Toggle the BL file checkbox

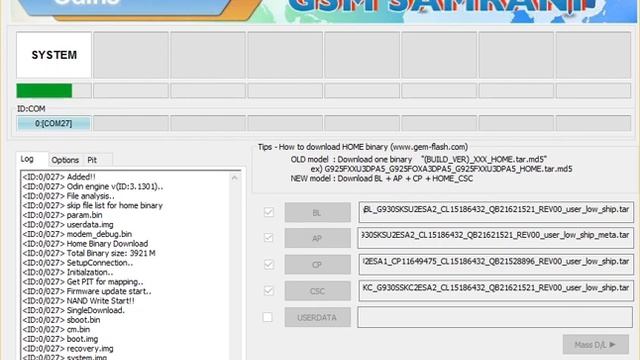(269, 212)
